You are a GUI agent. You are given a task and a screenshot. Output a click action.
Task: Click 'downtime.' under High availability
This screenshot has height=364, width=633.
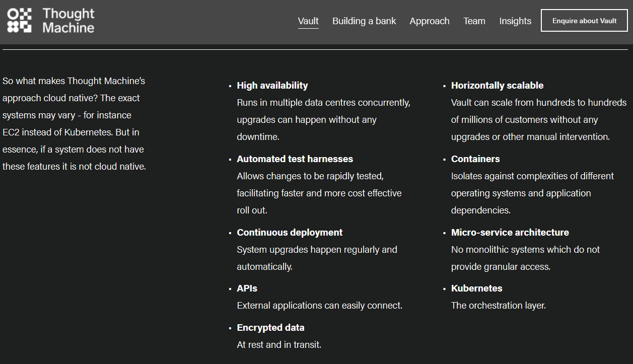click(x=258, y=137)
